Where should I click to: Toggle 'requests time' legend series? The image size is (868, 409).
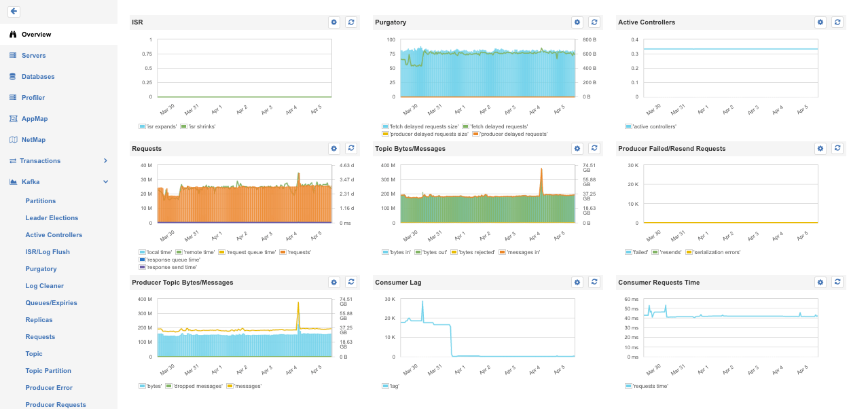[x=647, y=386]
